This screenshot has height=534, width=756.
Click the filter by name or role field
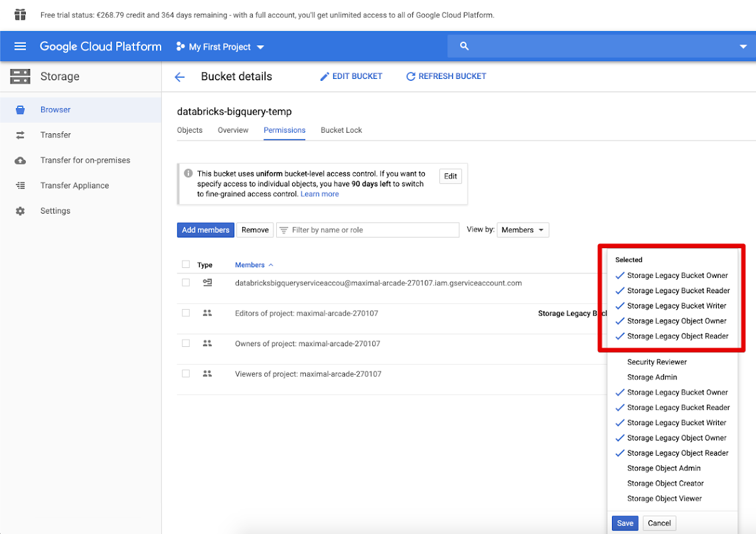click(x=368, y=230)
